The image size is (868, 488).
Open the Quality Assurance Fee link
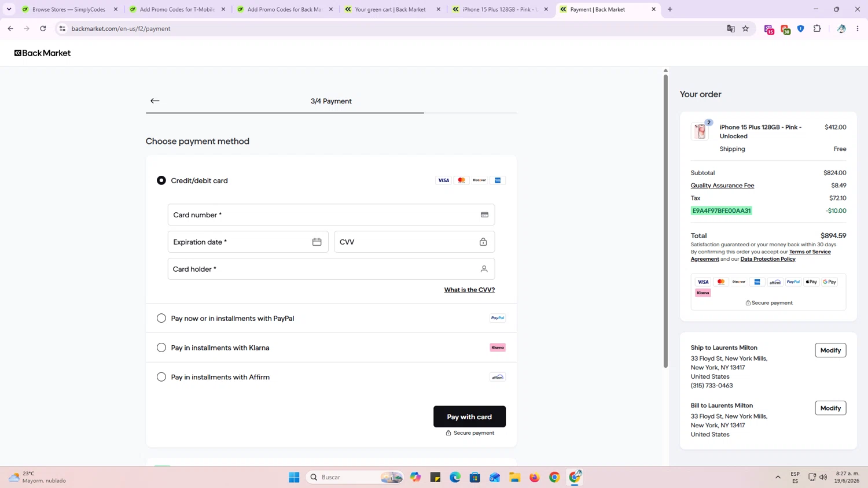point(722,186)
